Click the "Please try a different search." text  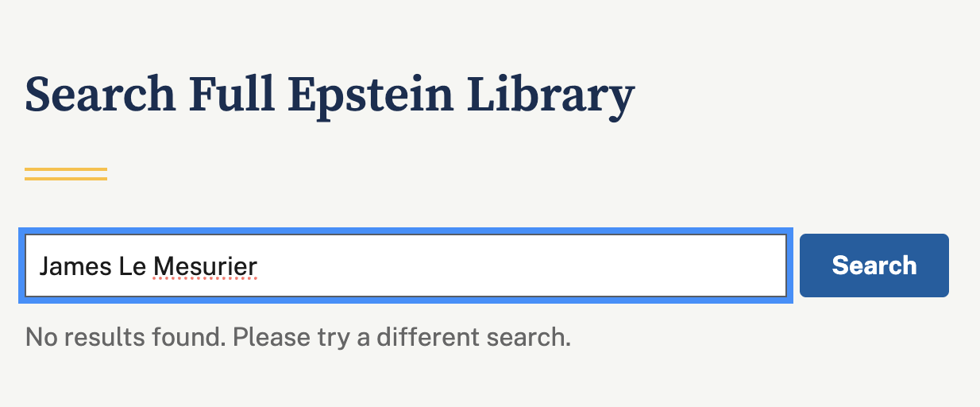click(402, 337)
